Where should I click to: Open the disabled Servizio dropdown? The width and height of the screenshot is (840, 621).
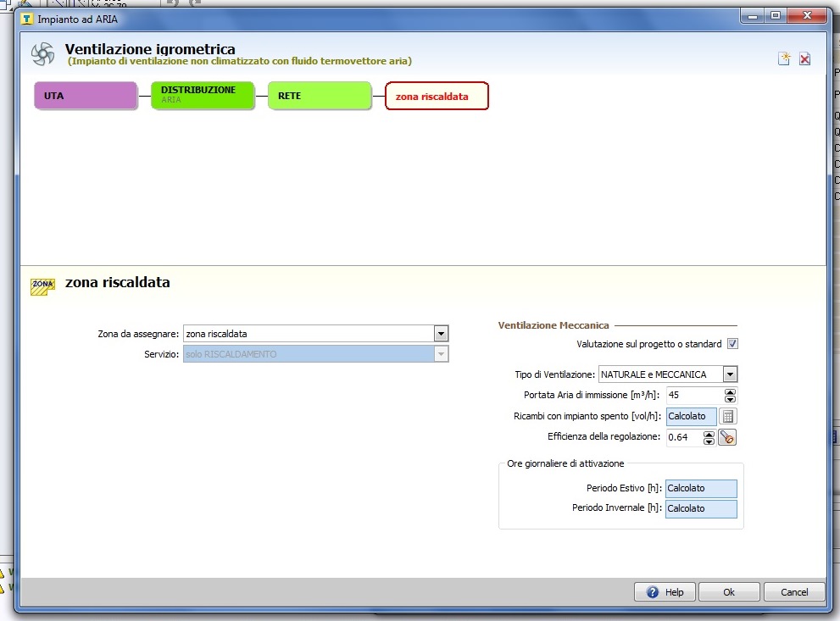441,354
